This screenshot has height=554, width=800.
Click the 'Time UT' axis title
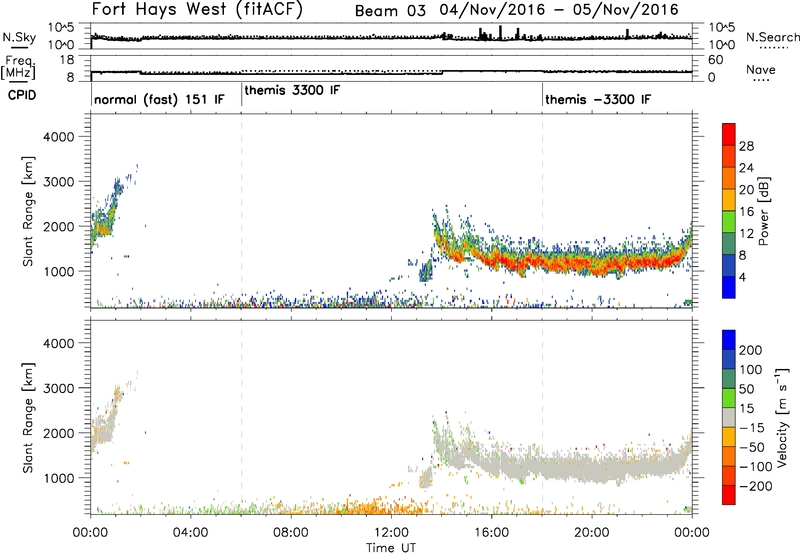(x=391, y=548)
